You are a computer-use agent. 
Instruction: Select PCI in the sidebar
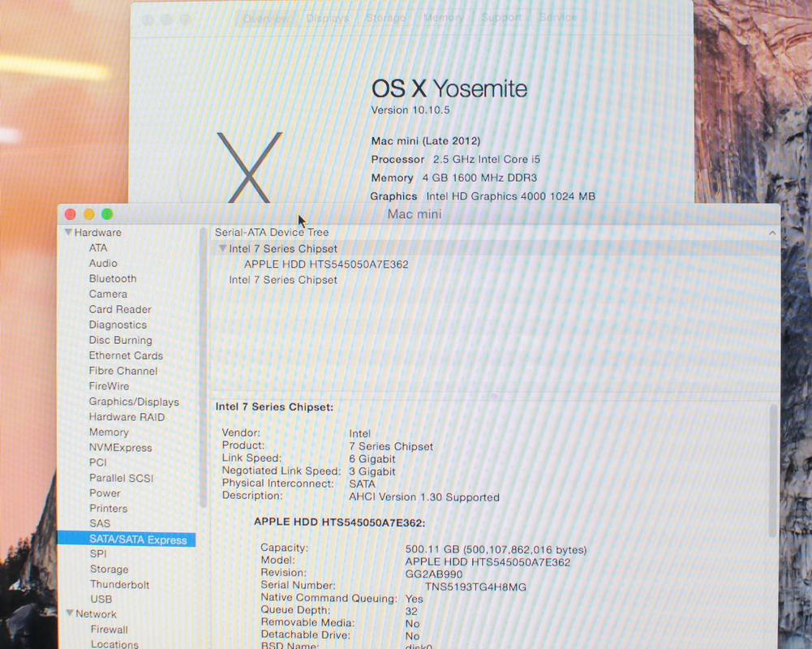tap(98, 462)
